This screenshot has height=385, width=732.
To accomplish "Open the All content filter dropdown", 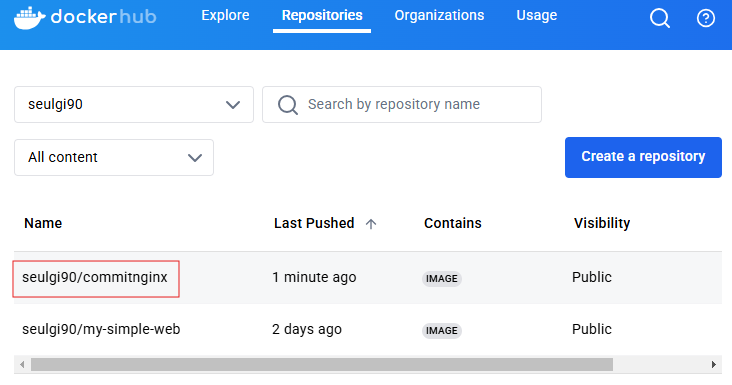I will 114,157.
